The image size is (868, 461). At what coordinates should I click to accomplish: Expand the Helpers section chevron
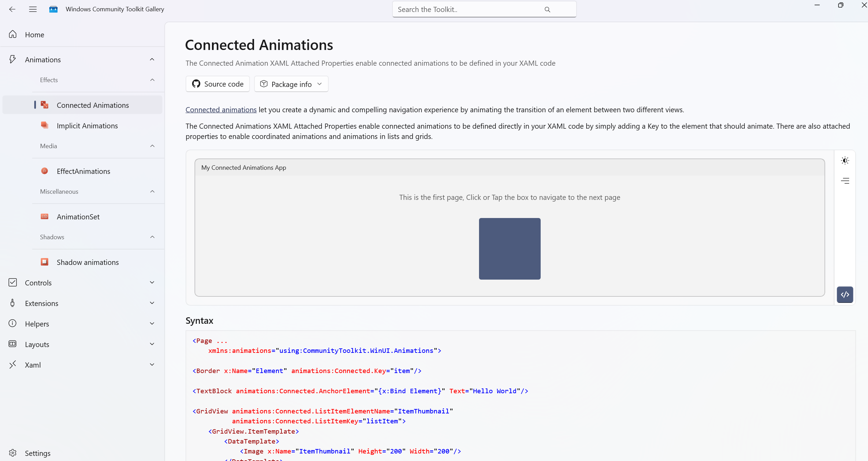(152, 323)
